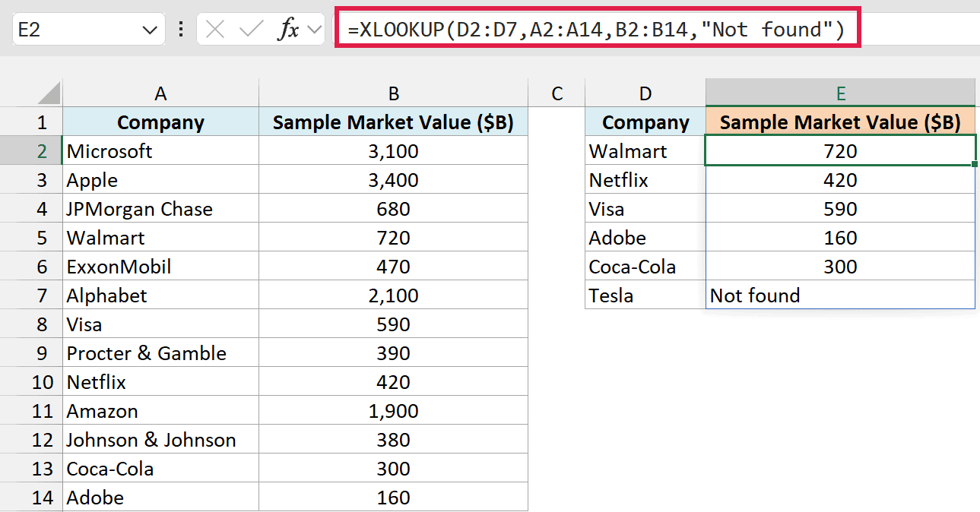Viewport: 980px width, 512px height.
Task: Click the 470 value cell
Action: coord(393,267)
